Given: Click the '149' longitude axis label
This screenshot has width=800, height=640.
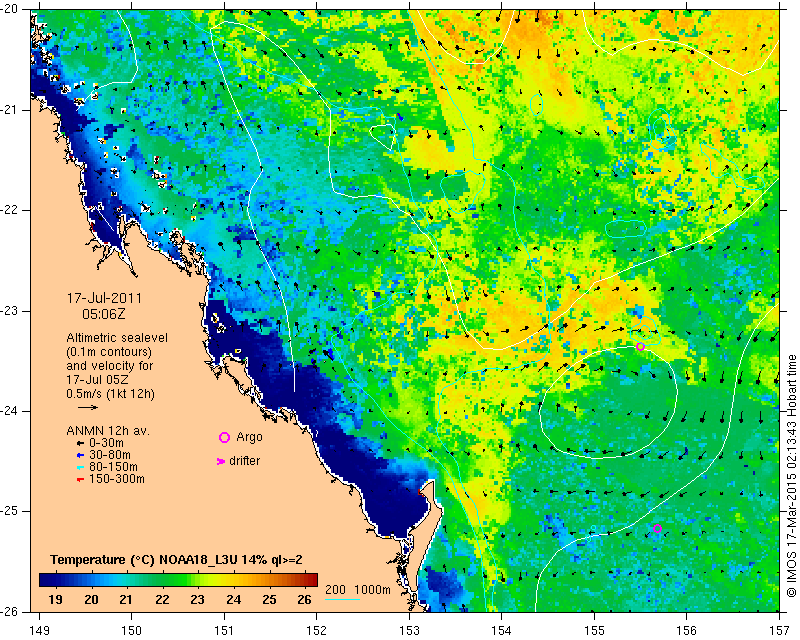Looking at the screenshot, I should [x=39, y=631].
